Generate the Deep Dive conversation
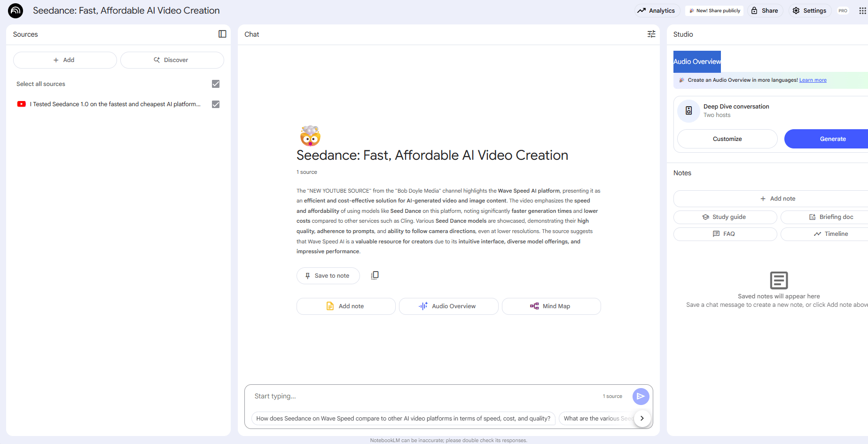 click(x=826, y=139)
